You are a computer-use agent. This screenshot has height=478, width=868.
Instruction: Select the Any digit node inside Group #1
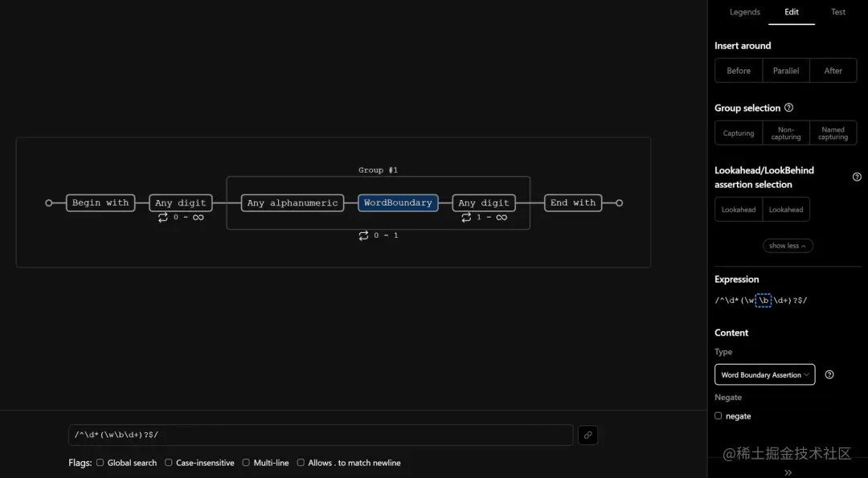pos(484,203)
